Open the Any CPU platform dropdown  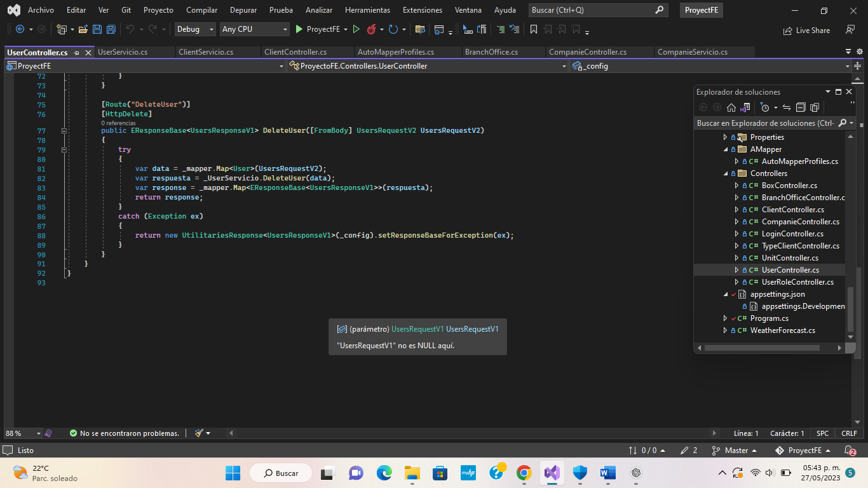[x=285, y=29]
